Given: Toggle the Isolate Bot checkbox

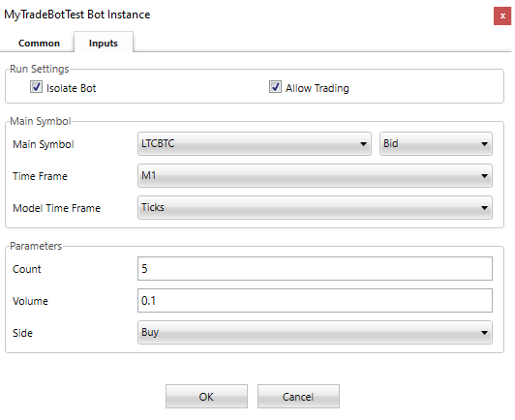Looking at the screenshot, I should point(36,87).
